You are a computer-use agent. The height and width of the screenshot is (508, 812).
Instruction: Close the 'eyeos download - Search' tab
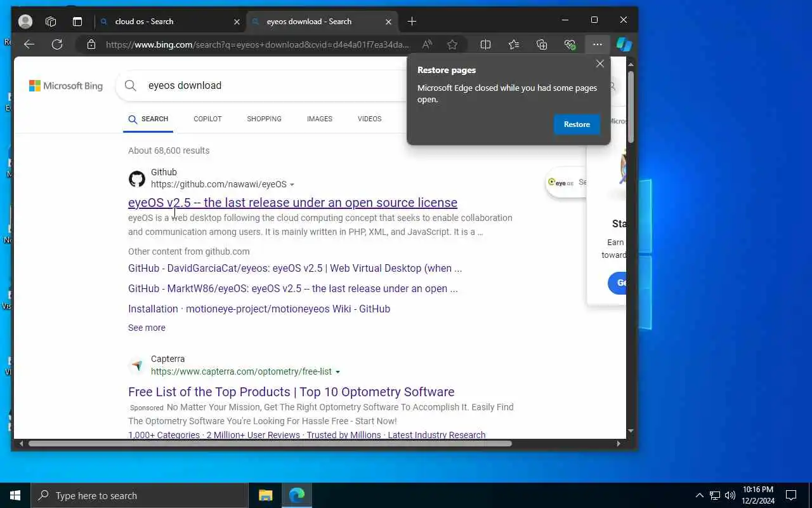pyautogui.click(x=388, y=22)
